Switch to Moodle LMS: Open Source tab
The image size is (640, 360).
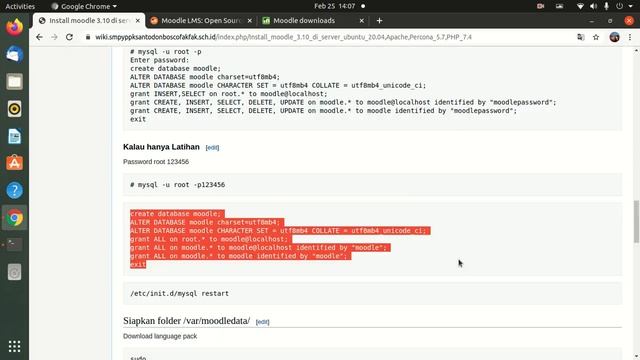point(201,20)
